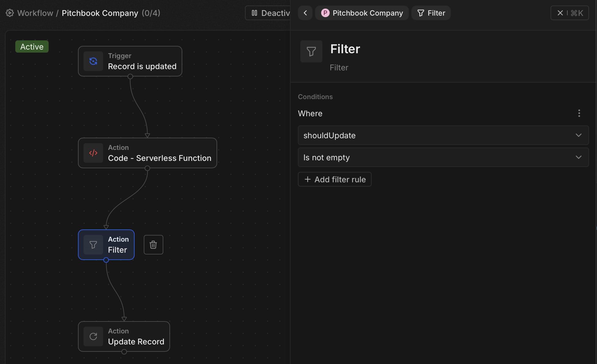Viewport: 597px width, 364px height.
Task: Open the three-dot menu next to Where
Action: [579, 113]
